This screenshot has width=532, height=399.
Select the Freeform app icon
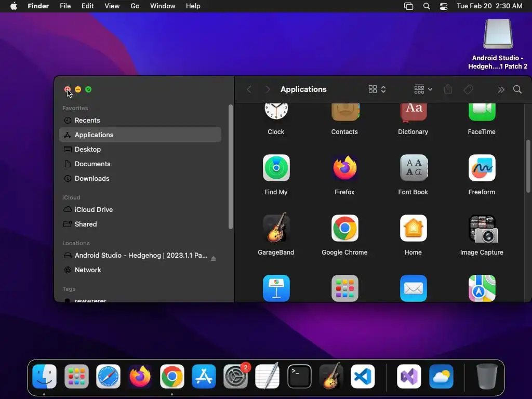coord(482,168)
